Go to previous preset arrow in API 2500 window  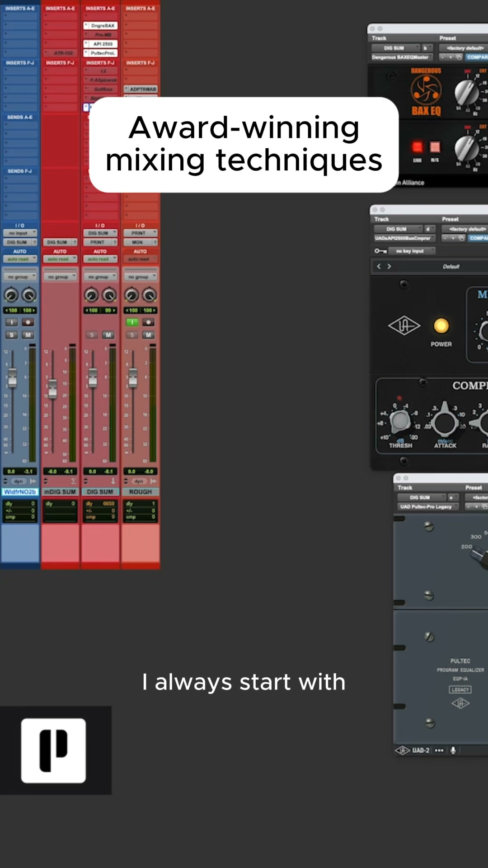tap(379, 266)
